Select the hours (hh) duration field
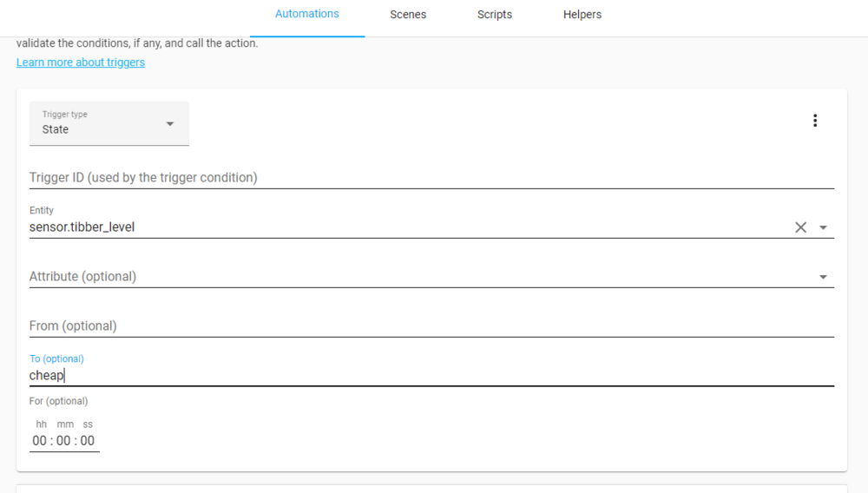This screenshot has width=868, height=493. [40, 441]
